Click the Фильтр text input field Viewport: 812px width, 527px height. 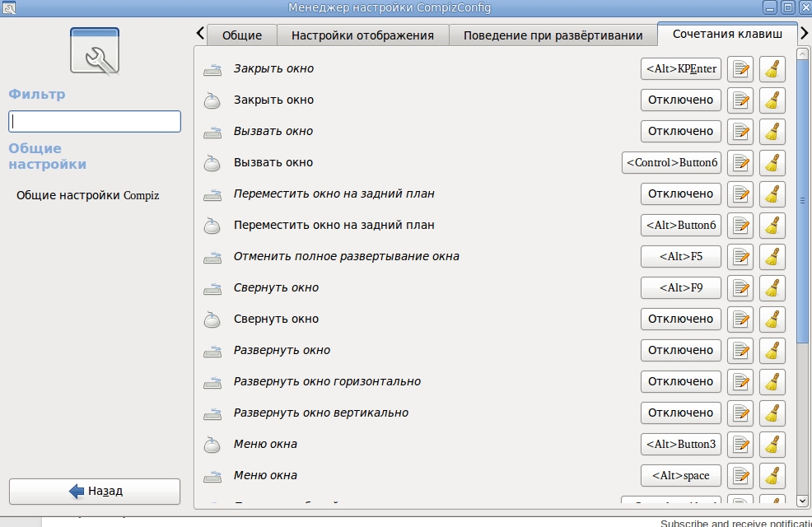coord(95,121)
